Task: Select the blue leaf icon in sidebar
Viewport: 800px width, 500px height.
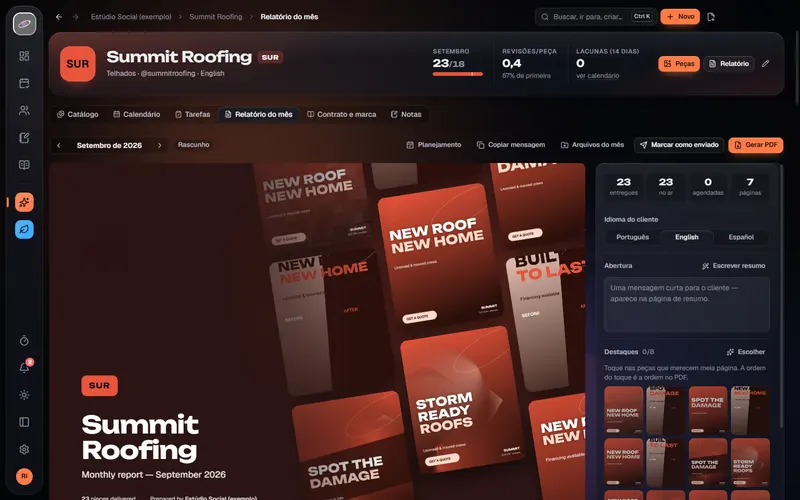Action: tap(24, 230)
